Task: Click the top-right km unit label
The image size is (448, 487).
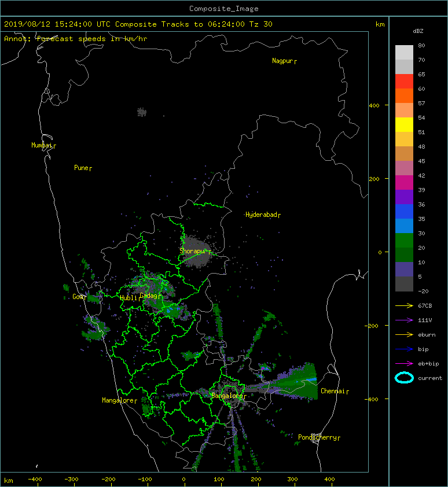Action: (380, 24)
